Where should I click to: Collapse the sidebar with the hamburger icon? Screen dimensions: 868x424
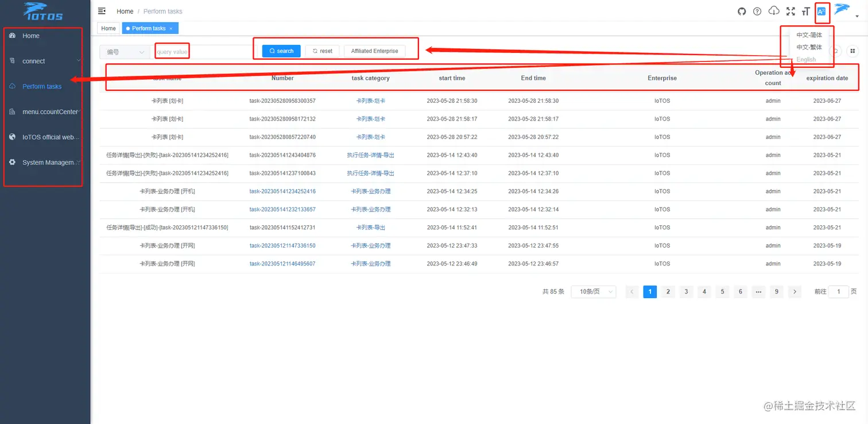click(x=102, y=11)
